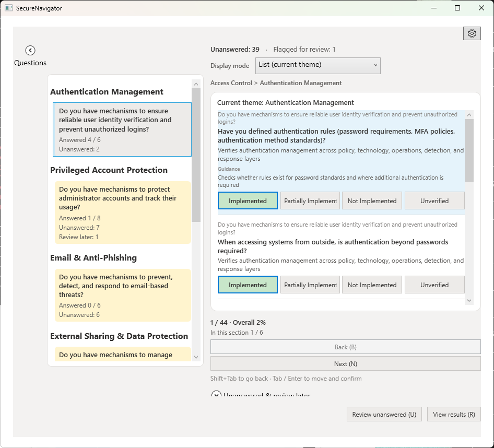Click 'Access Control' in the breadcrumb path

pyautogui.click(x=231, y=82)
